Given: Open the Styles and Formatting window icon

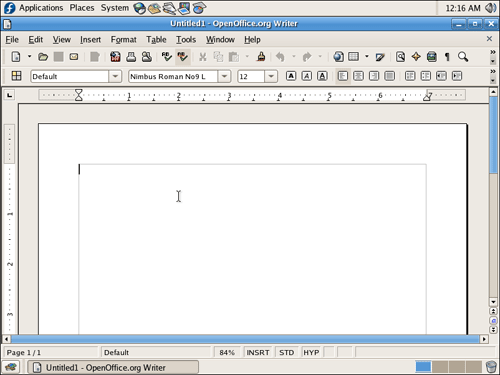Looking at the screenshot, I should pos(16,76).
